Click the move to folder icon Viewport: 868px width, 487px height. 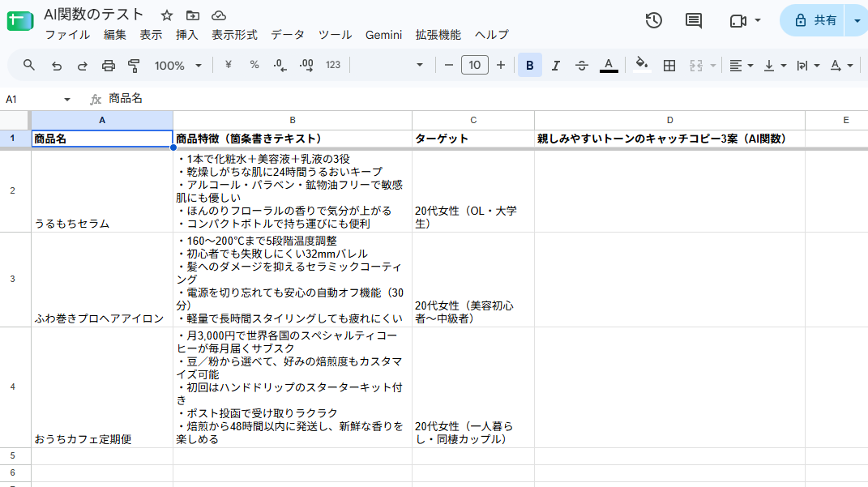point(193,15)
